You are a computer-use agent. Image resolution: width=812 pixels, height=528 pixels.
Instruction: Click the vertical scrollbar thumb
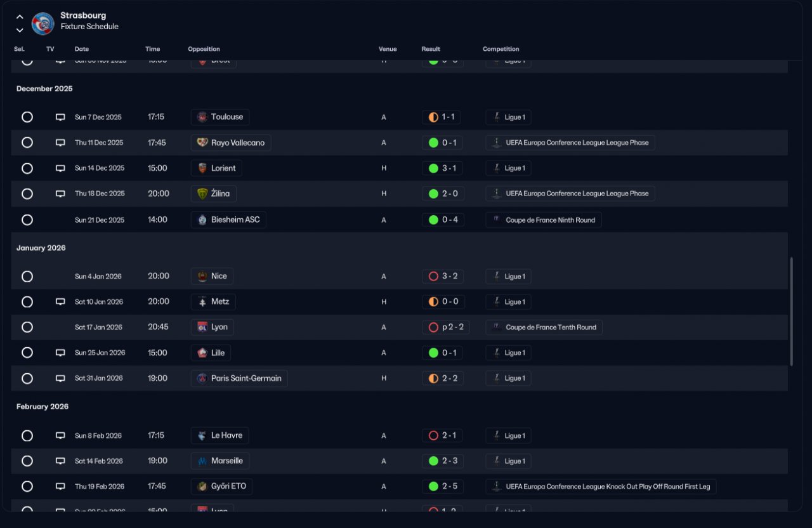click(x=791, y=311)
